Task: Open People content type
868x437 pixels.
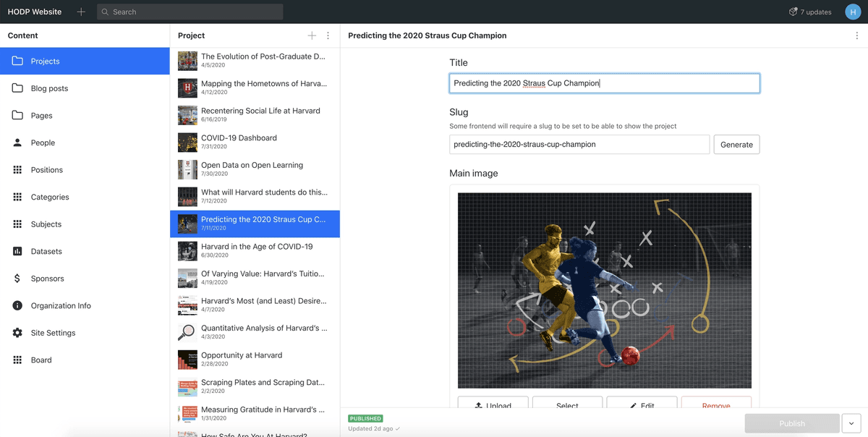Action: pos(85,143)
